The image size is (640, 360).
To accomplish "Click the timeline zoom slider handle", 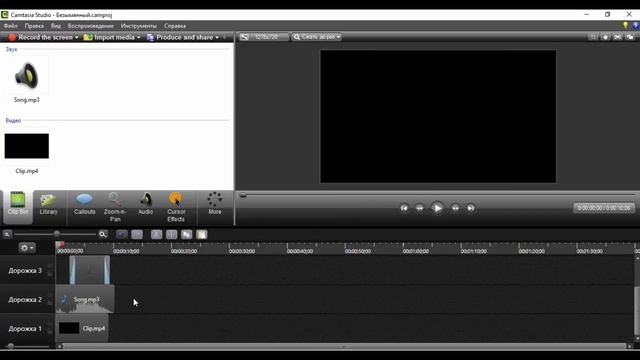I will tap(57, 234).
